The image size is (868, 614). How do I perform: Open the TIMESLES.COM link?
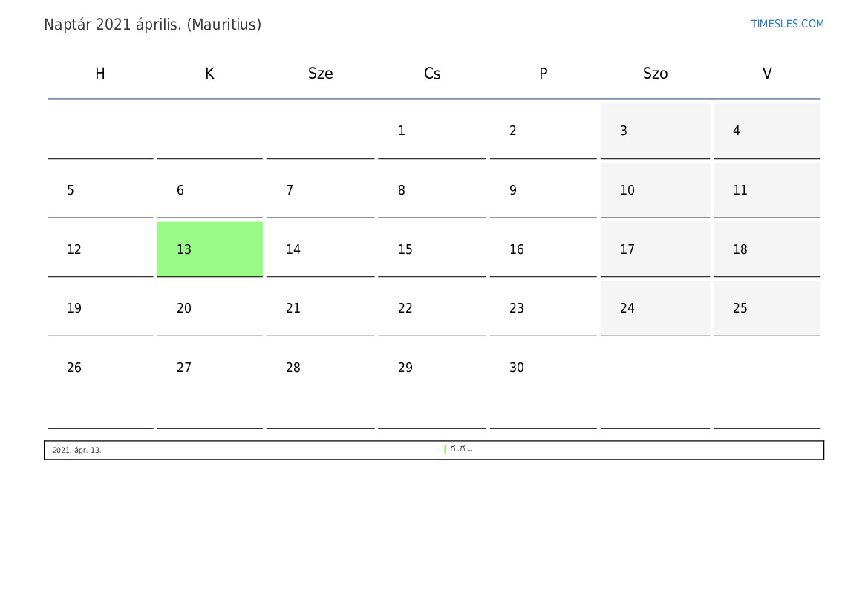click(x=787, y=24)
